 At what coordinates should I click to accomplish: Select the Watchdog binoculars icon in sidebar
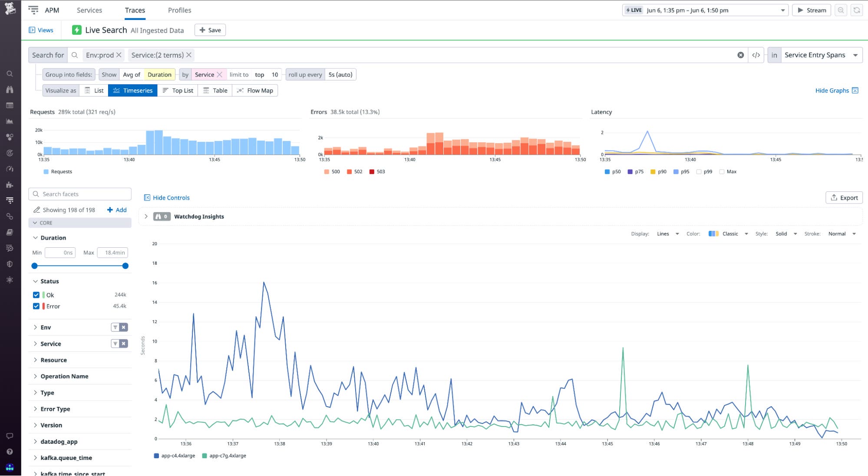coord(10,89)
